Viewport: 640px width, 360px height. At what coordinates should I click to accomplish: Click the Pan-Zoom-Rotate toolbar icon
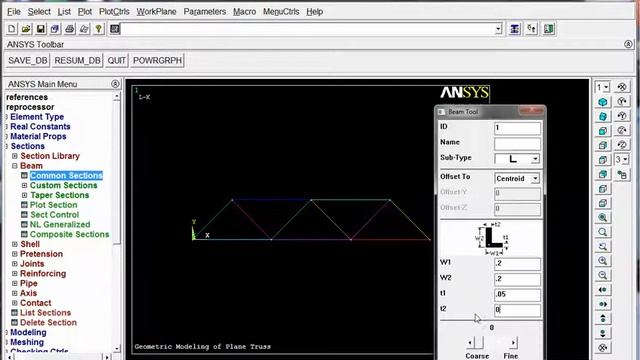point(55,29)
